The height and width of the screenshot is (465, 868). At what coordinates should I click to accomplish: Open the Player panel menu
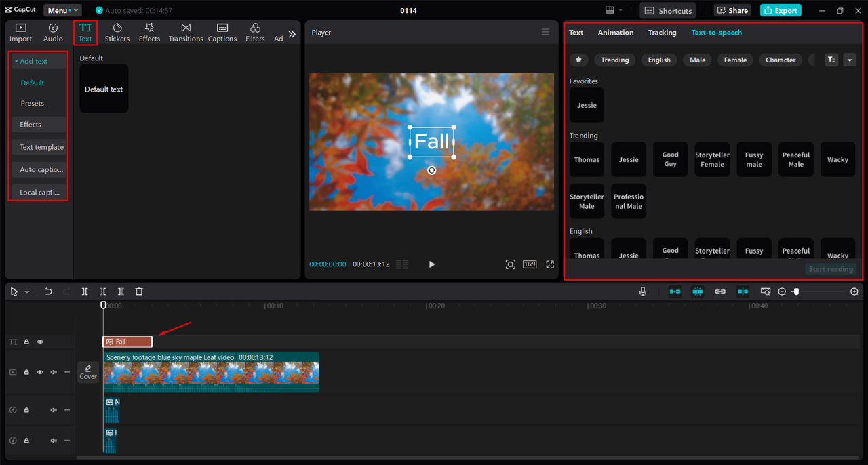click(545, 32)
